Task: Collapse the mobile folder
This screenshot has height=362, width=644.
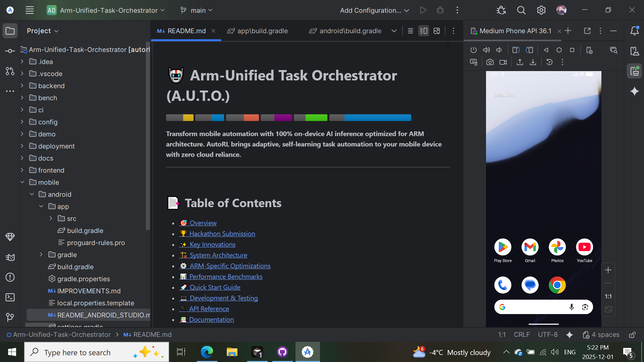Action: click(x=22, y=182)
